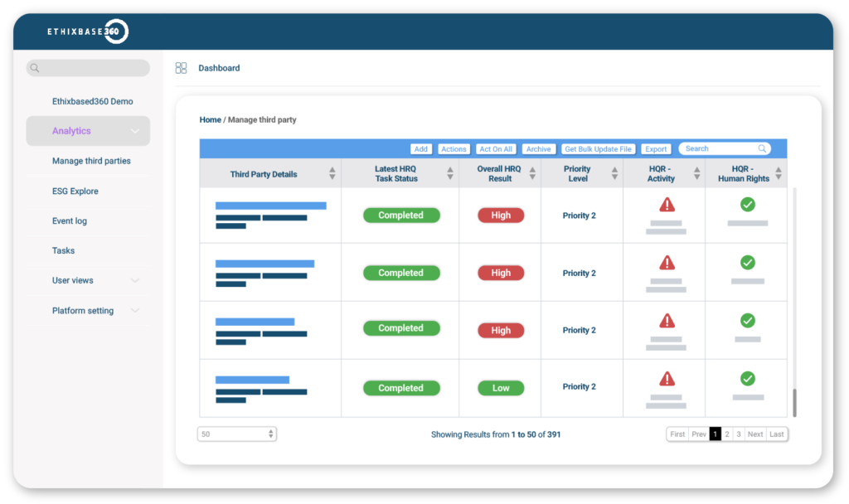849x504 pixels.
Task: Open the rows-per-page 50 dropdown
Action: pos(237,434)
